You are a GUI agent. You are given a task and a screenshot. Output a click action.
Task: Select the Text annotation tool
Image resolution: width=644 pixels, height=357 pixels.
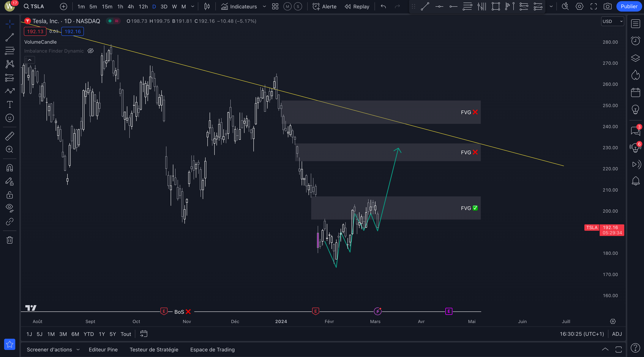click(10, 104)
